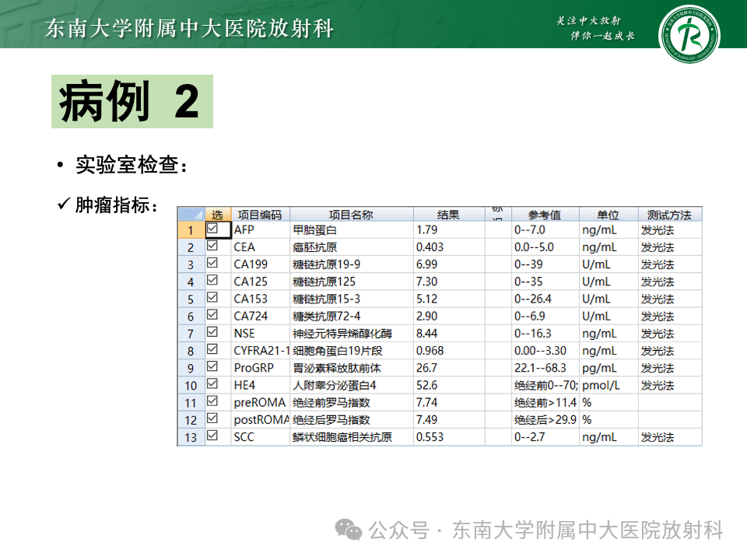This screenshot has width=747, height=560.
Task: Click the CA125 result value 7.30
Action: pyautogui.click(x=427, y=282)
